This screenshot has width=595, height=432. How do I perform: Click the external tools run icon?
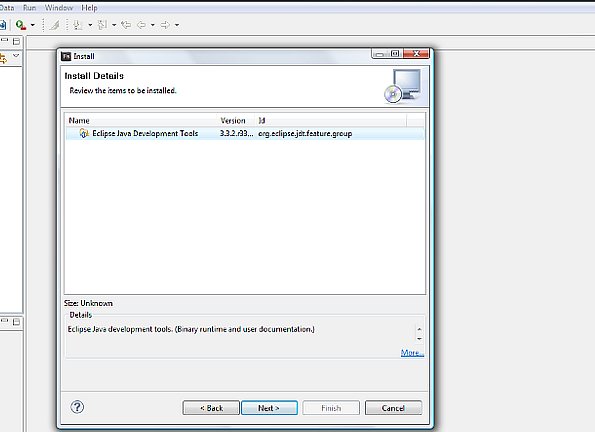click(20, 25)
